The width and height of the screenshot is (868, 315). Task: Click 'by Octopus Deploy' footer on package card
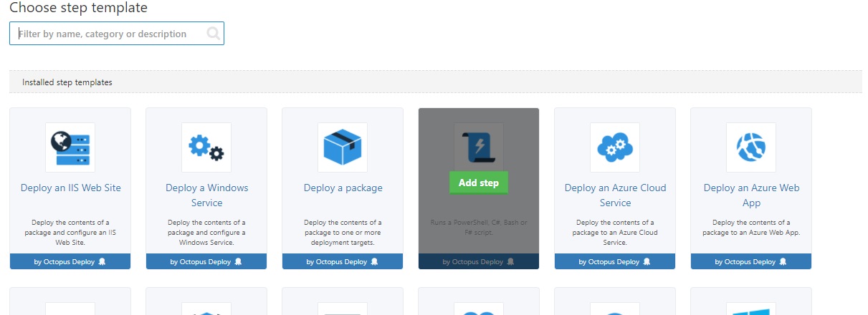coord(343,261)
